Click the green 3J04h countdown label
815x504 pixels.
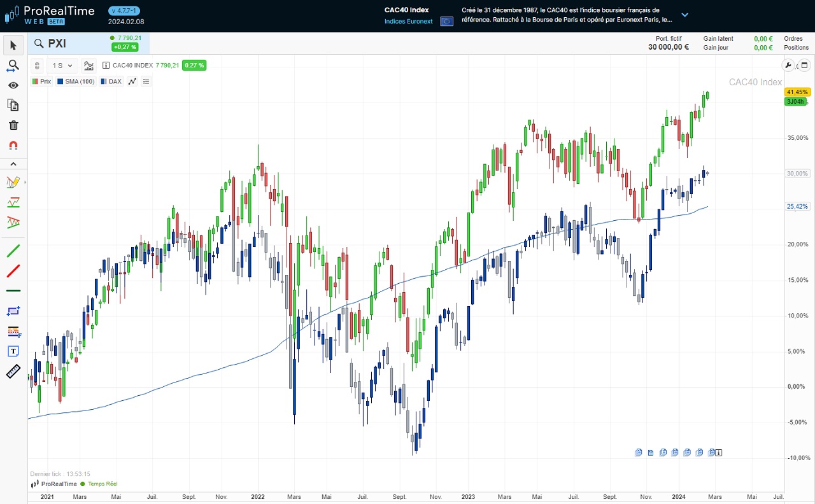(x=796, y=102)
